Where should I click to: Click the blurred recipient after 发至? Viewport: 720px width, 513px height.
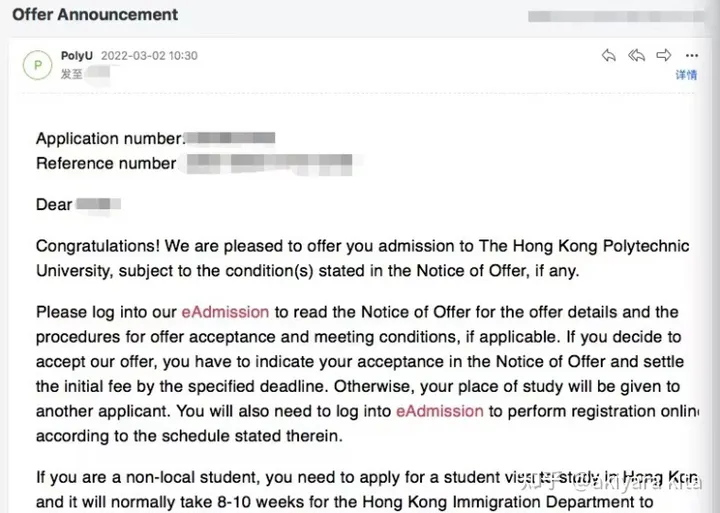[98, 73]
